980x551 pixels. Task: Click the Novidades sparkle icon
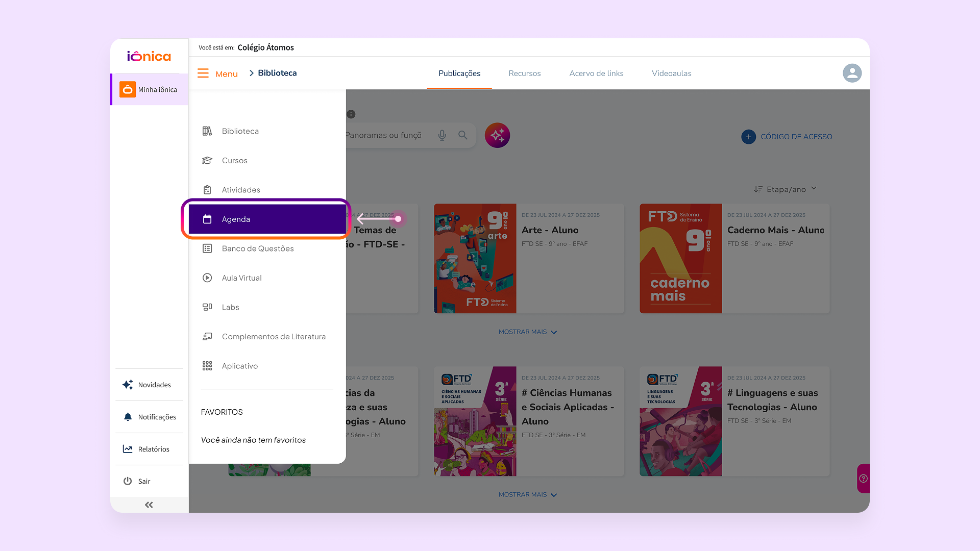(x=128, y=385)
